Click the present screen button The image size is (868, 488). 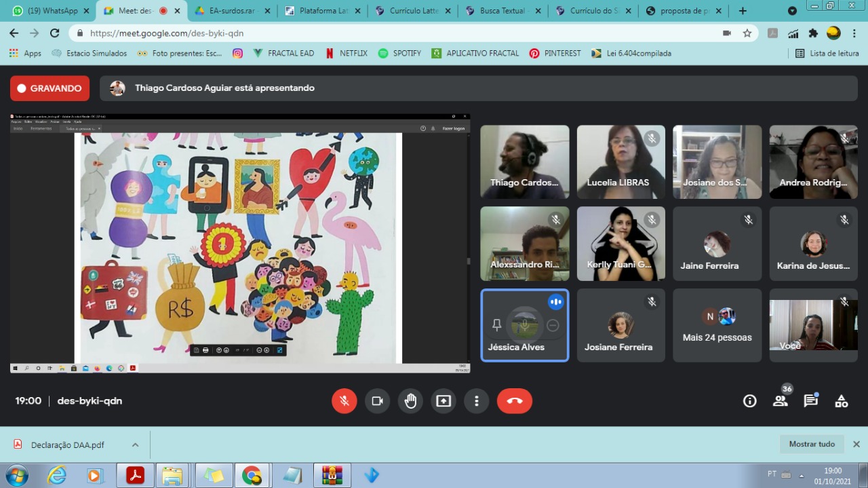click(x=443, y=401)
